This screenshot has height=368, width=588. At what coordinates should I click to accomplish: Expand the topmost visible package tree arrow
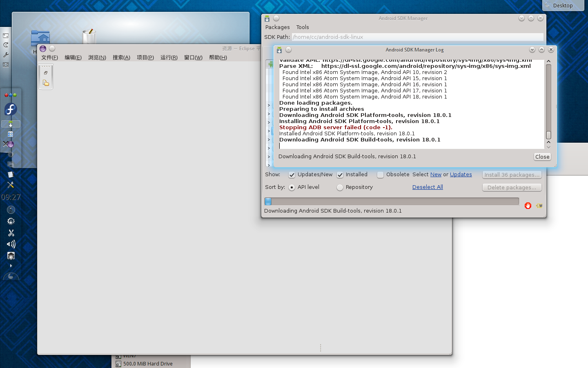(x=269, y=105)
